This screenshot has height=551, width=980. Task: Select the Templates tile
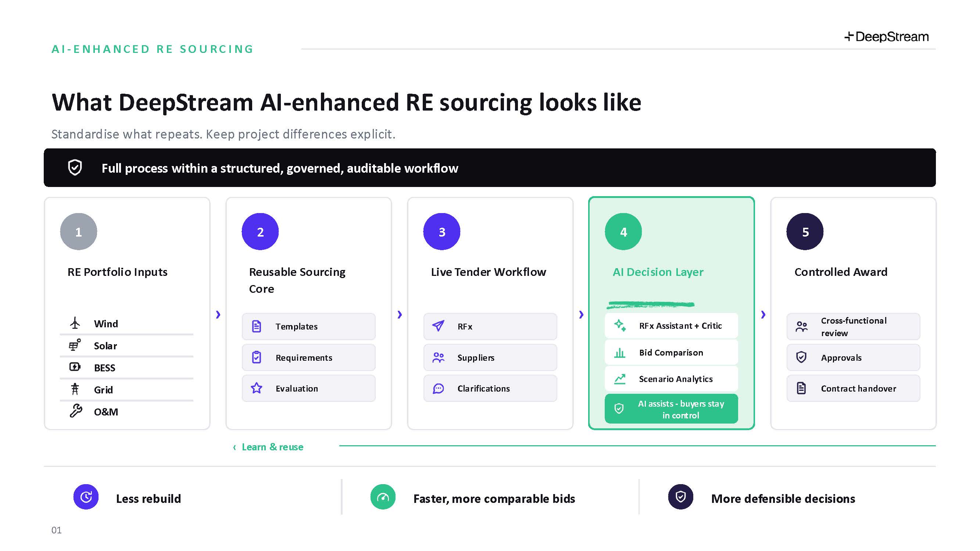(x=308, y=326)
